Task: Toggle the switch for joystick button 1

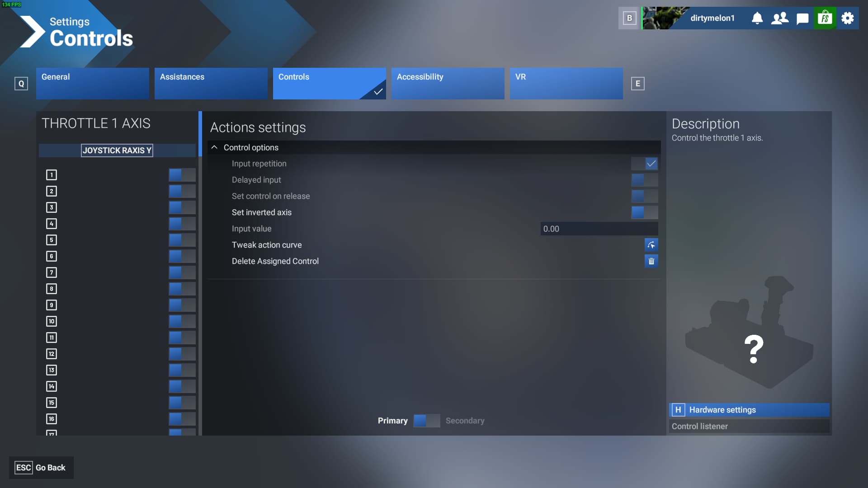Action: 182,175
